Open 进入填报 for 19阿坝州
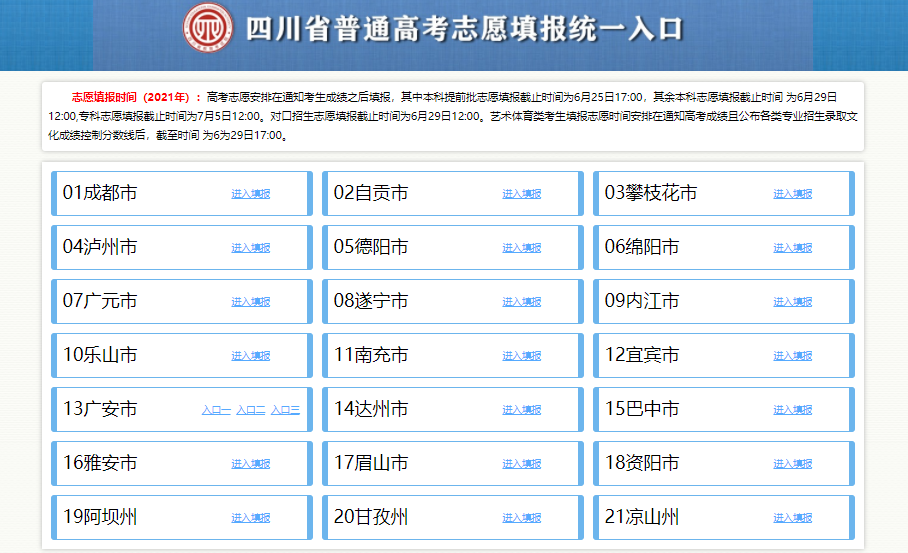The image size is (908, 553). tap(251, 518)
